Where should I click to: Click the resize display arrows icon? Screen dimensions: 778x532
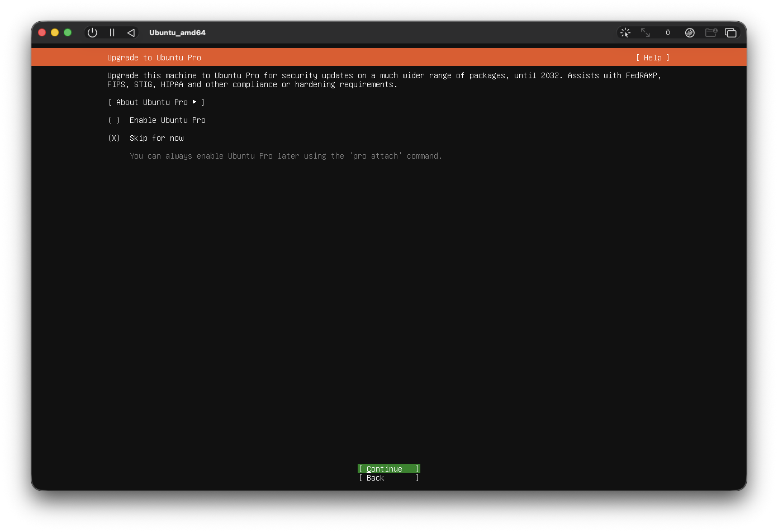tap(646, 32)
